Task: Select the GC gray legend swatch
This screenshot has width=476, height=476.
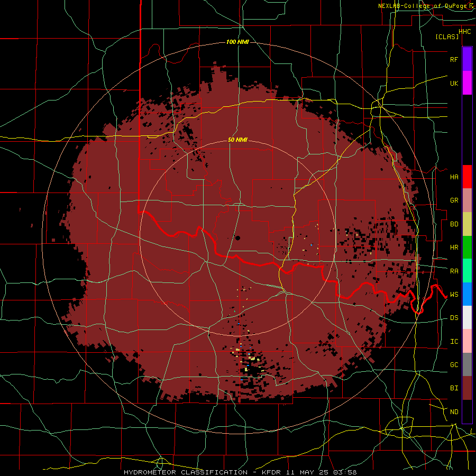Action: pos(467,364)
